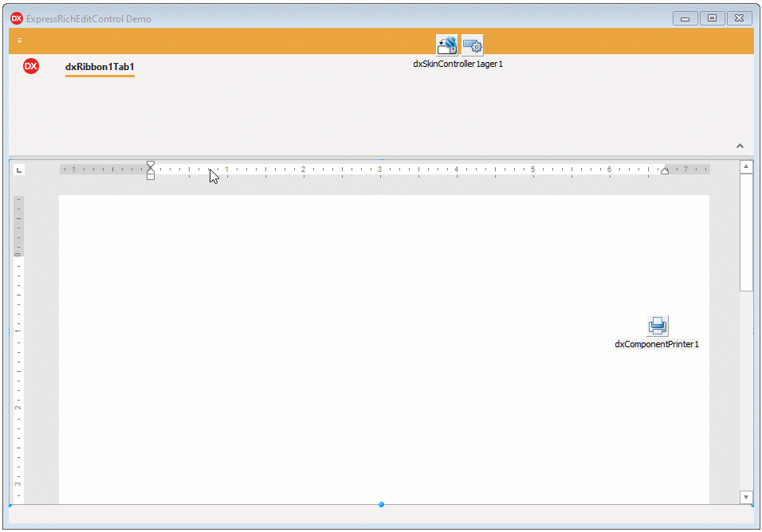Click the tab alignment selector beside the ruler
Screen dimensions: 762x532
(19, 170)
